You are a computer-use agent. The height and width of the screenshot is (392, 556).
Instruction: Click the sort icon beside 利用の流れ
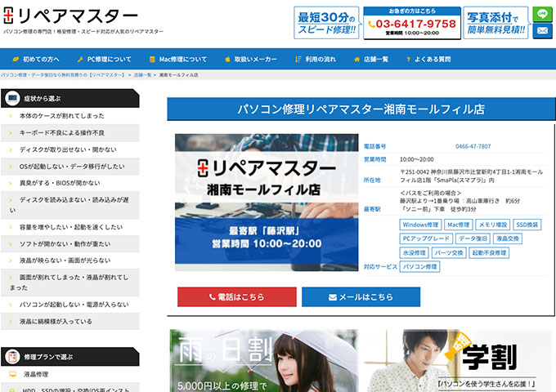click(298, 59)
